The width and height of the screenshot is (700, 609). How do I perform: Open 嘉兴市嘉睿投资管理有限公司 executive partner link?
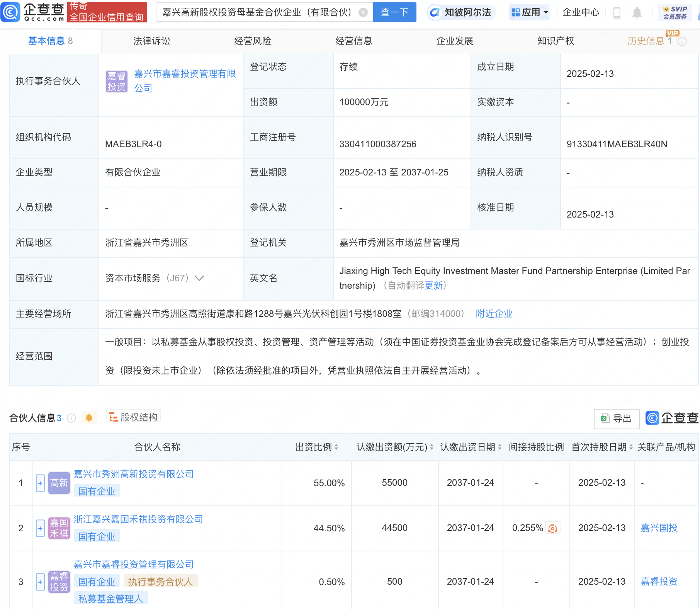(185, 81)
